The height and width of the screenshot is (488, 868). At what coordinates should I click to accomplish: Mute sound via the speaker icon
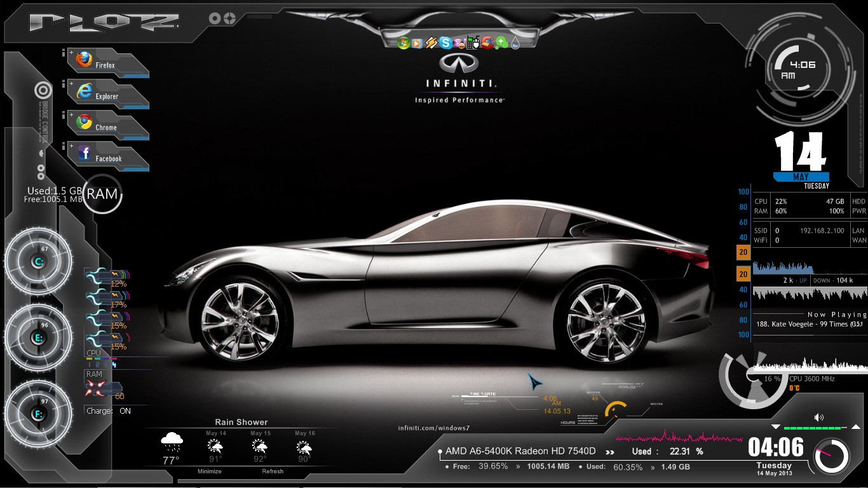818,417
